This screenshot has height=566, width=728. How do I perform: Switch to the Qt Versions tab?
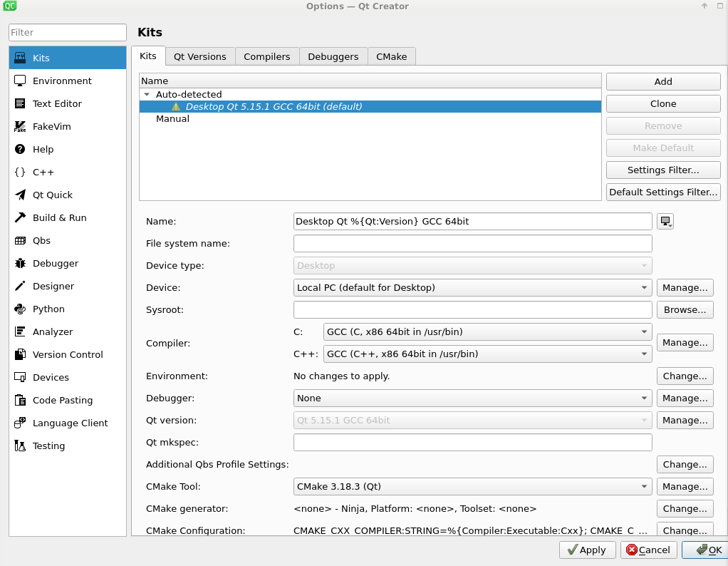coord(200,57)
